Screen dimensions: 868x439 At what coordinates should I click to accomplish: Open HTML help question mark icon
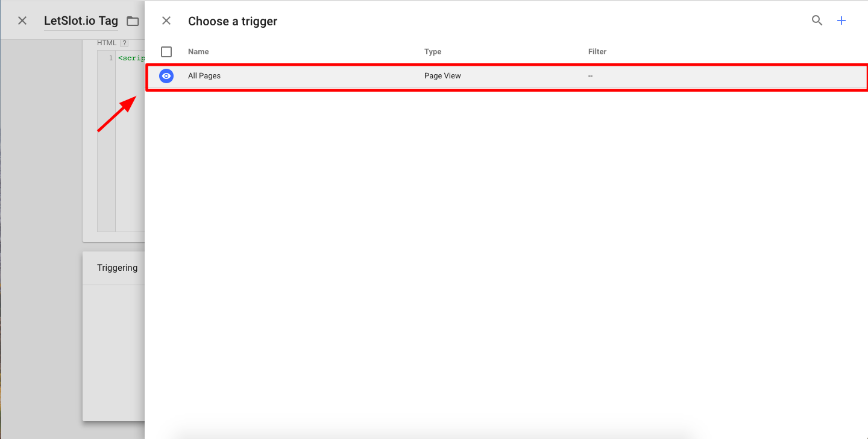[124, 43]
